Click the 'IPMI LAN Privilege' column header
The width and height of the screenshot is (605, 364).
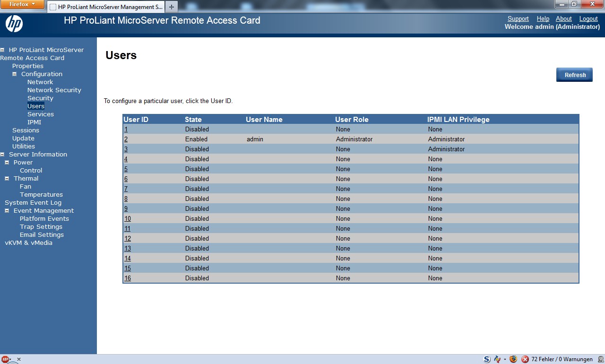click(x=458, y=120)
